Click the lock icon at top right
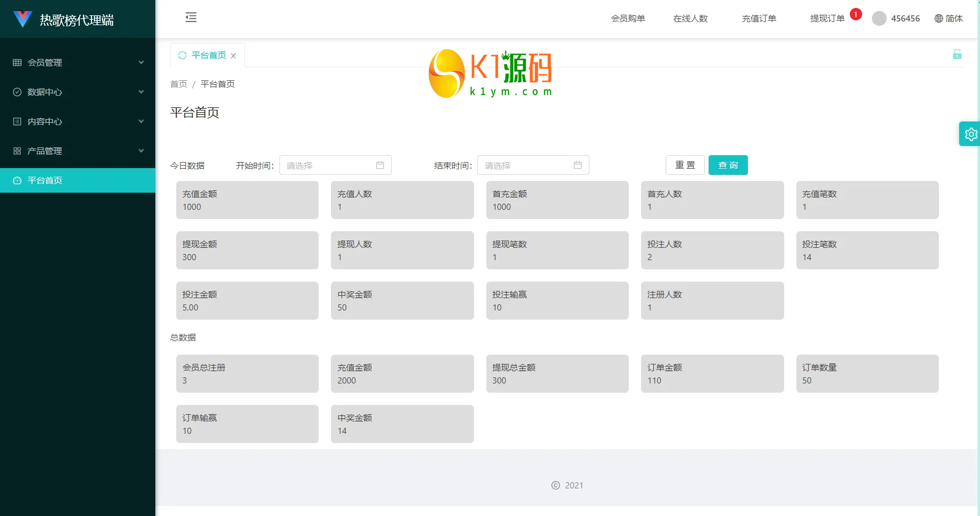980x516 pixels. pos(957,54)
